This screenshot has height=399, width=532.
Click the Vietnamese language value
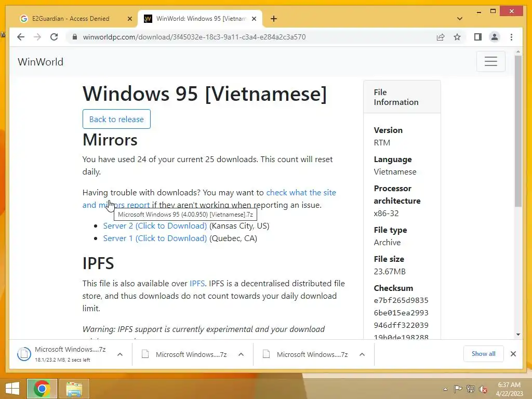pos(395,171)
